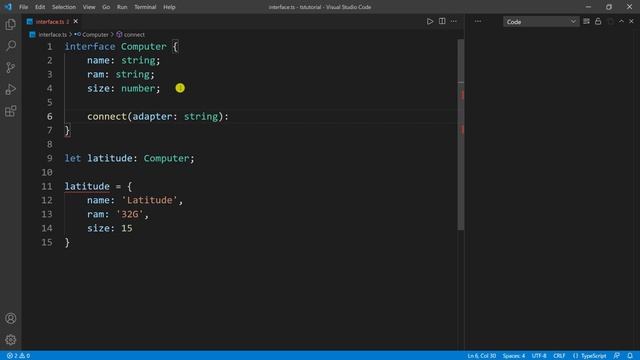
Task: Click 'adapter' parameter on line 6
Action: 152,116
